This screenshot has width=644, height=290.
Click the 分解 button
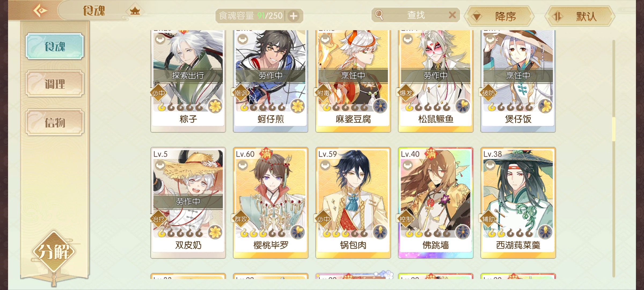coord(54,251)
